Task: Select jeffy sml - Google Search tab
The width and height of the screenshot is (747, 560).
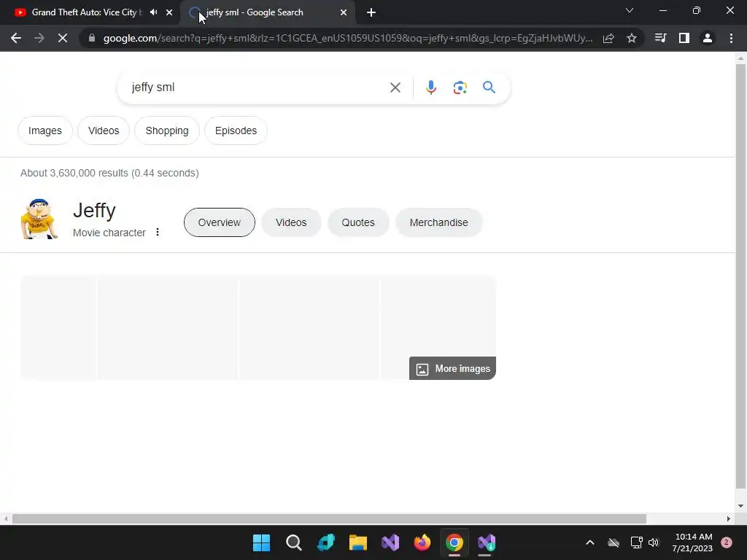Action: (x=267, y=12)
